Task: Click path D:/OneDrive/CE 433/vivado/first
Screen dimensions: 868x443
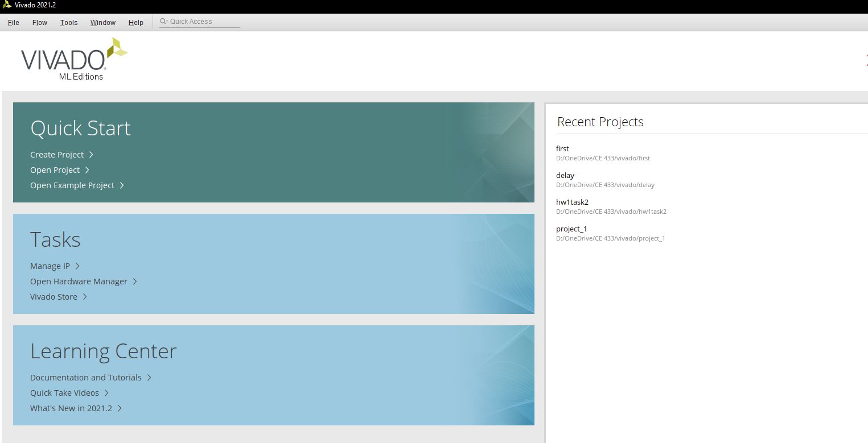Action: point(603,158)
